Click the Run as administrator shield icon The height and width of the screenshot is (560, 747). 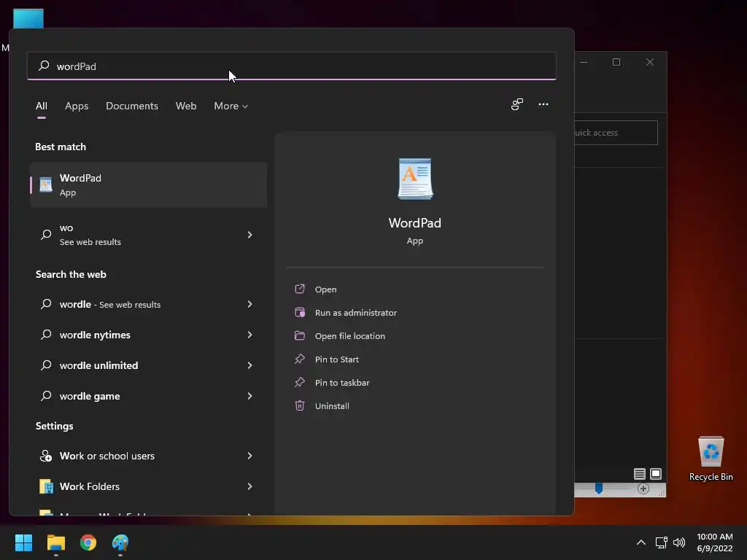pyautogui.click(x=300, y=312)
